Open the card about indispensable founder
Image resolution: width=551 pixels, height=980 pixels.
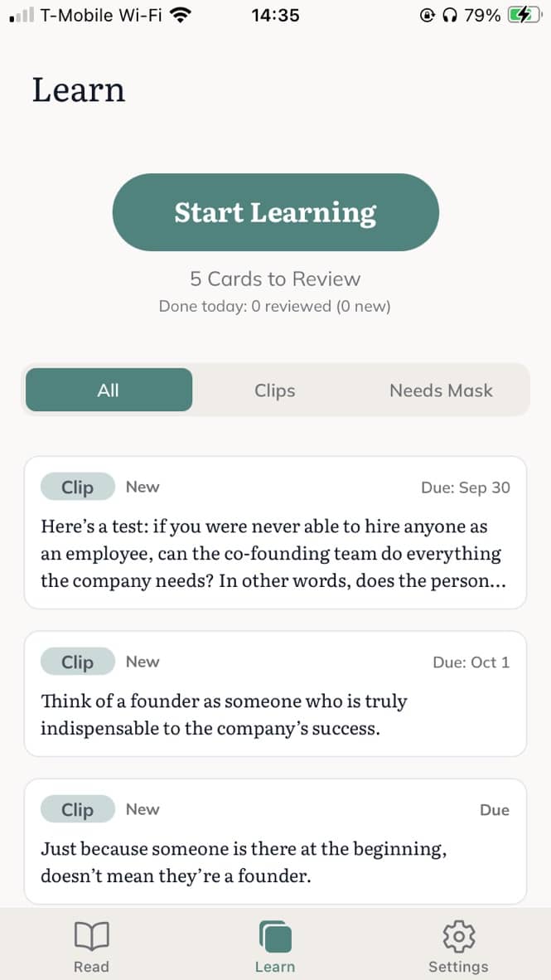point(275,715)
